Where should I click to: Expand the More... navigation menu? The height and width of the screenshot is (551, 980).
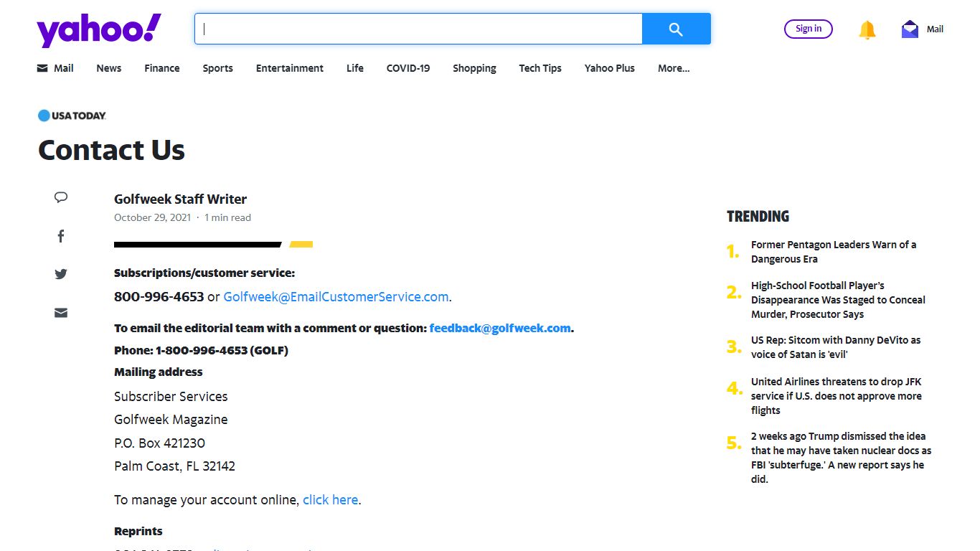(674, 68)
